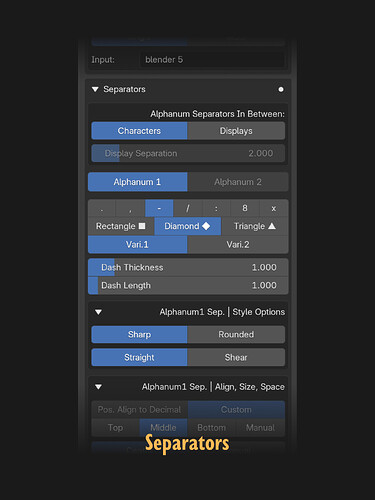Click the Dash Thickness slider
375x500 pixels.
[188, 267]
